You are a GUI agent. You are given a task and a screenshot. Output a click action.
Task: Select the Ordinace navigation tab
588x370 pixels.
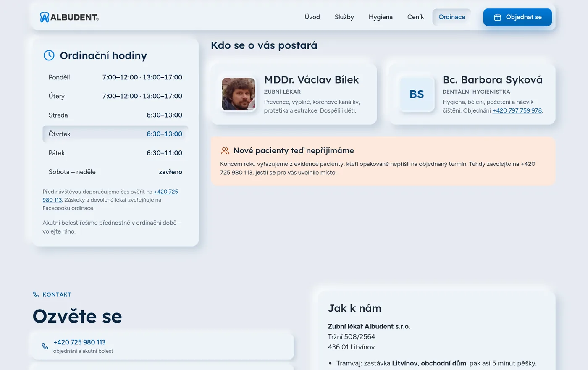pyautogui.click(x=452, y=17)
